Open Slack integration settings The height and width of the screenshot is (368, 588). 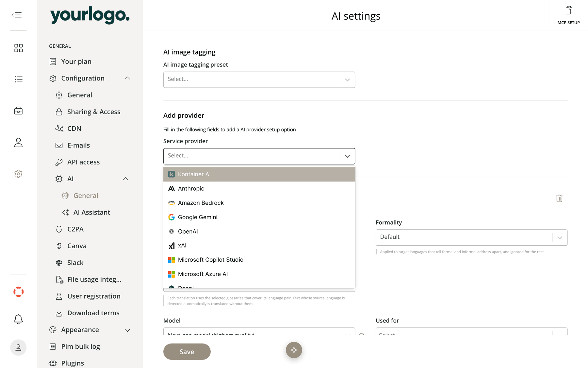click(x=69, y=263)
